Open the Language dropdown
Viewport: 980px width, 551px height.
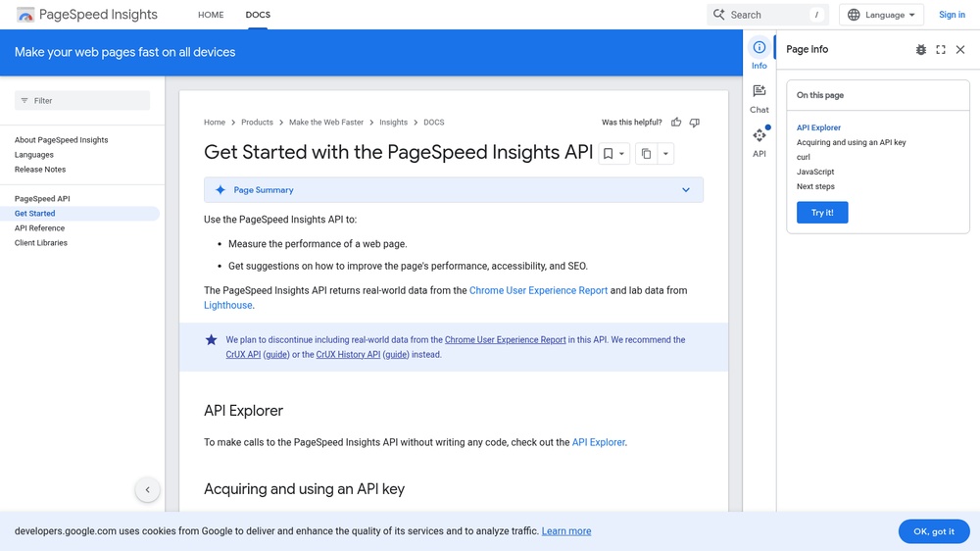(x=881, y=15)
